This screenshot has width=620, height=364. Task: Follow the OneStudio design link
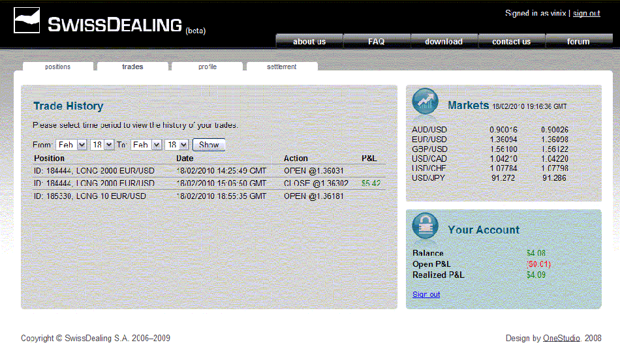(x=562, y=339)
